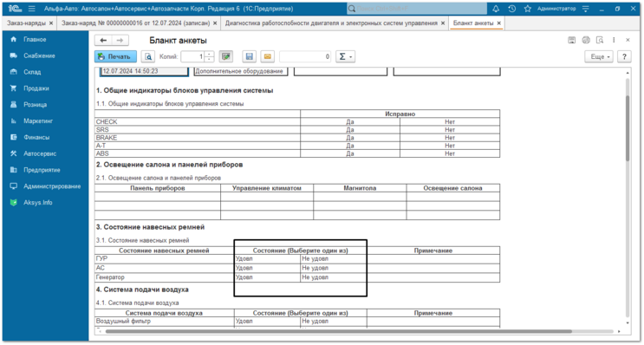Click the help question mark button

point(624,56)
